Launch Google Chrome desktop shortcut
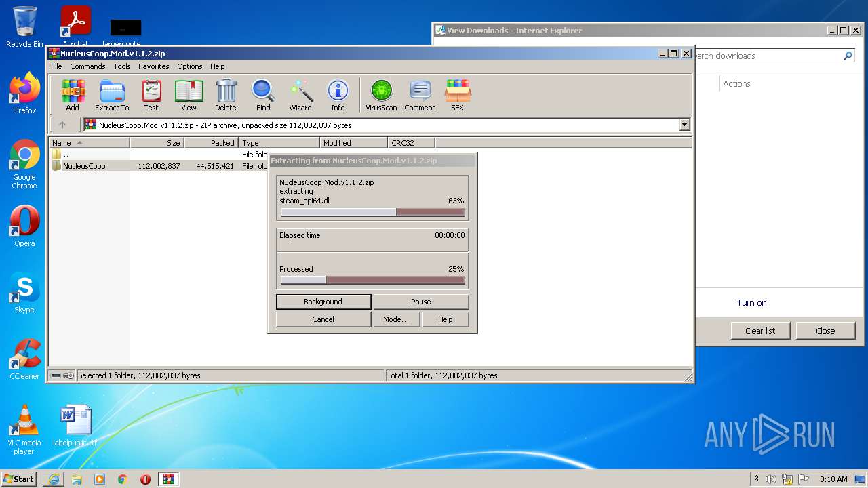 (x=24, y=165)
